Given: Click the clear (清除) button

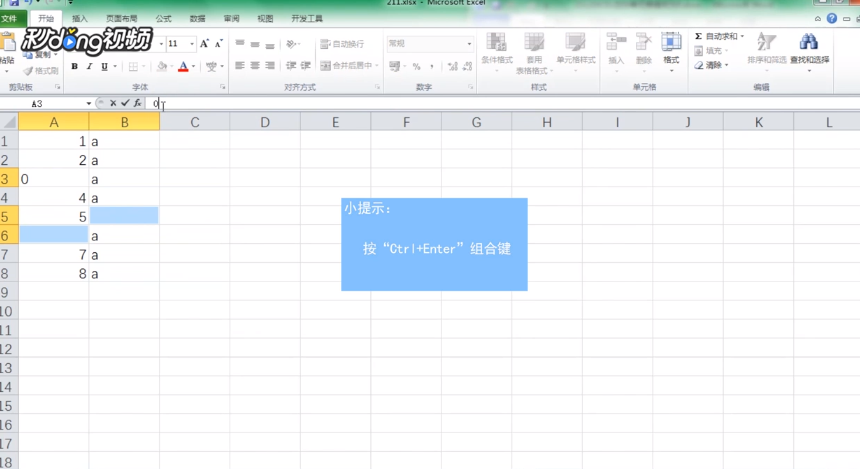Looking at the screenshot, I should point(711,65).
